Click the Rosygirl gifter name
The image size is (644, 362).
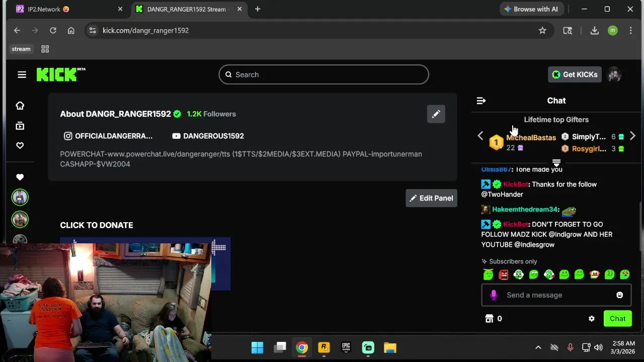589,149
